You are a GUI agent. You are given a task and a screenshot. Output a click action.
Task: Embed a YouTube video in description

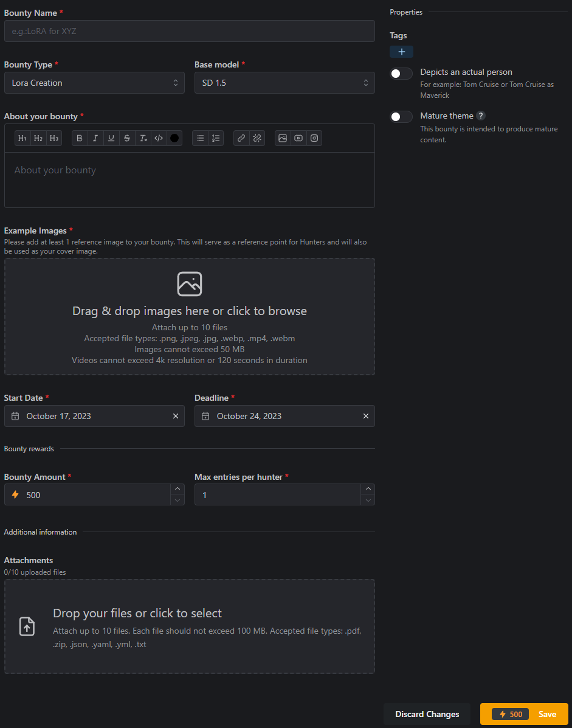coord(298,138)
